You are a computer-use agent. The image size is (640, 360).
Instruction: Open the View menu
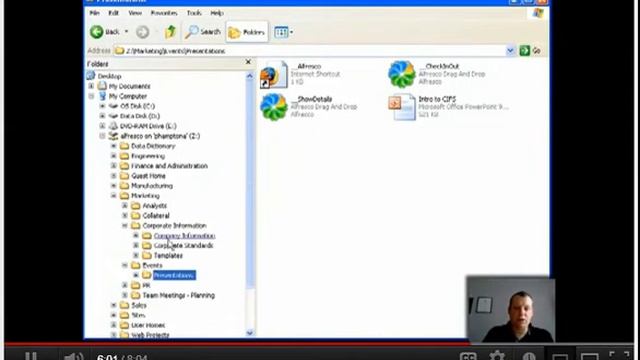click(135, 13)
